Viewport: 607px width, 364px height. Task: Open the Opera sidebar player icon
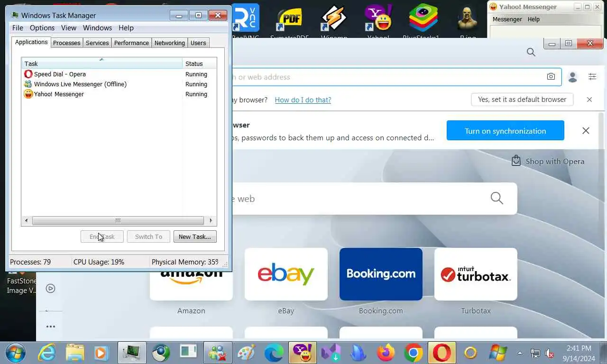pyautogui.click(x=50, y=289)
